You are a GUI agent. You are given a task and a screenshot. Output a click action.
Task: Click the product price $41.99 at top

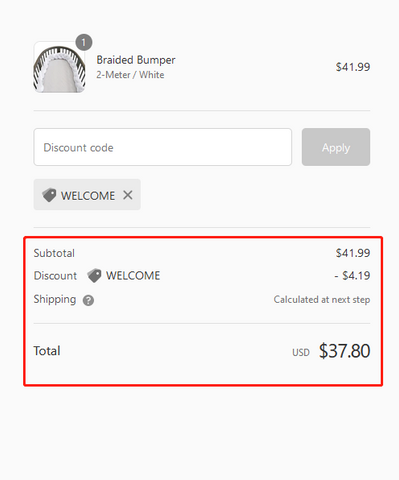[x=353, y=67]
